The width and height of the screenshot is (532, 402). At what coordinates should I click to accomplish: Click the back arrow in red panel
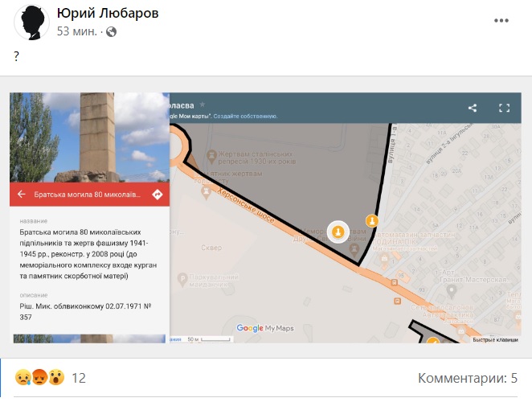[22, 195]
